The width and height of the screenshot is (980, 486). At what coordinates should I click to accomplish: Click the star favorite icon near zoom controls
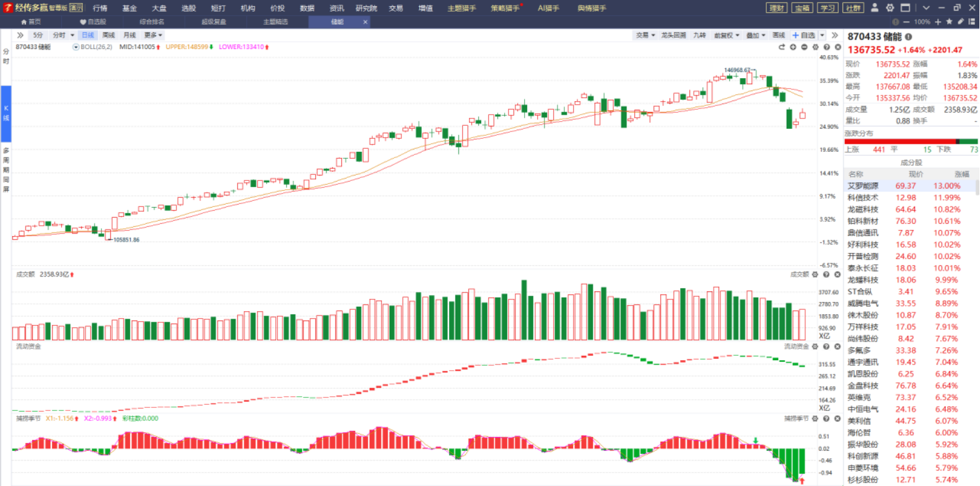pos(949,22)
